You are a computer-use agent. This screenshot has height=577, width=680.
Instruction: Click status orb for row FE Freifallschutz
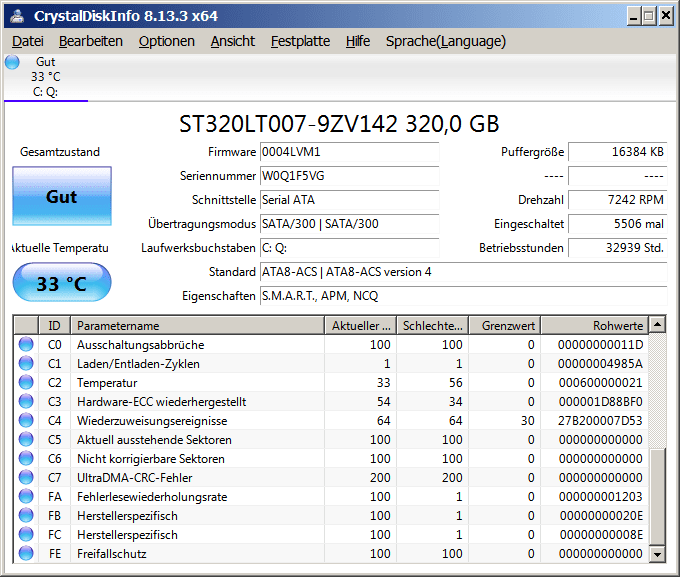[26, 554]
